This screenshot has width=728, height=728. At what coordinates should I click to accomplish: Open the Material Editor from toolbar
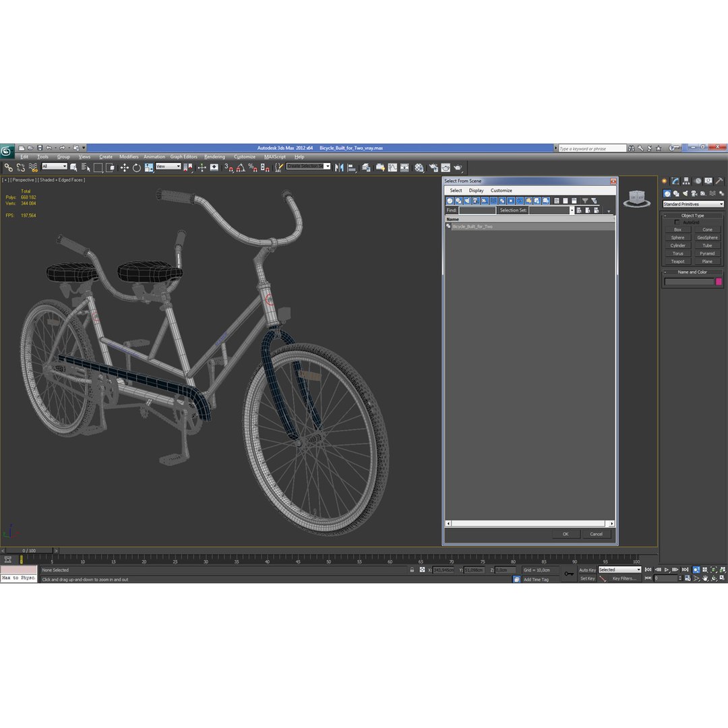click(x=419, y=168)
